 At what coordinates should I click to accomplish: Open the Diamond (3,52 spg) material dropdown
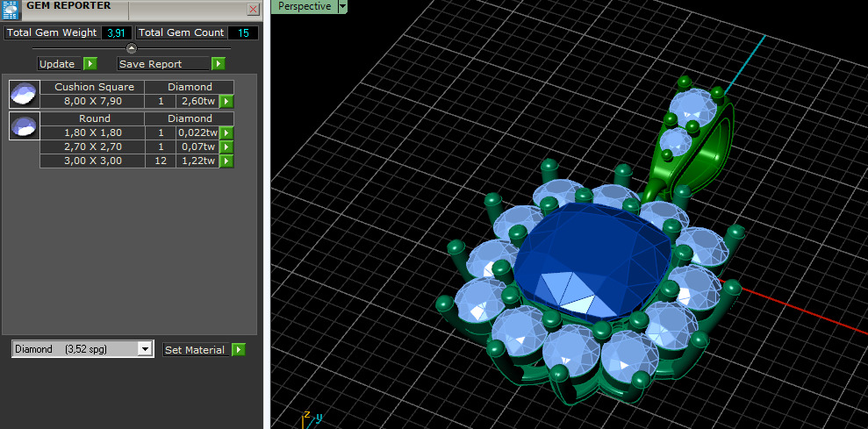coord(145,349)
